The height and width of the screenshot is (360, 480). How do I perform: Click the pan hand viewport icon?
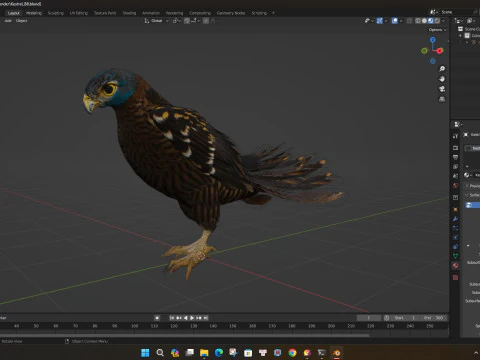442,79
